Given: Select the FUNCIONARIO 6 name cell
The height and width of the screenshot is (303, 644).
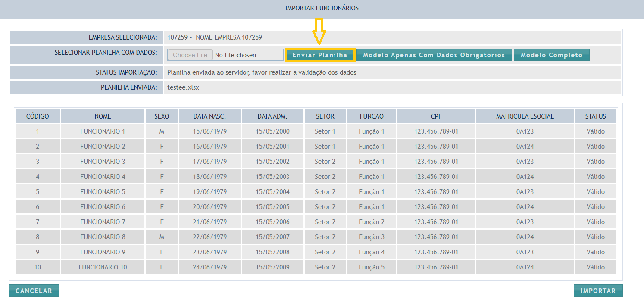Looking at the screenshot, I should tap(103, 207).
